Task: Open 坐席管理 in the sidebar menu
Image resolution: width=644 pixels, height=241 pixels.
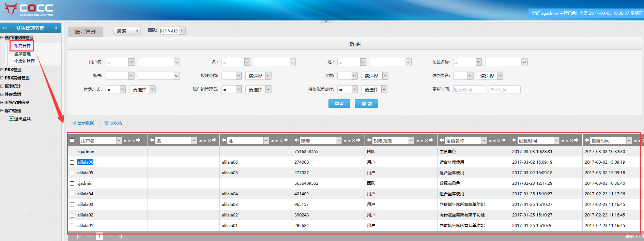Action: (22, 54)
